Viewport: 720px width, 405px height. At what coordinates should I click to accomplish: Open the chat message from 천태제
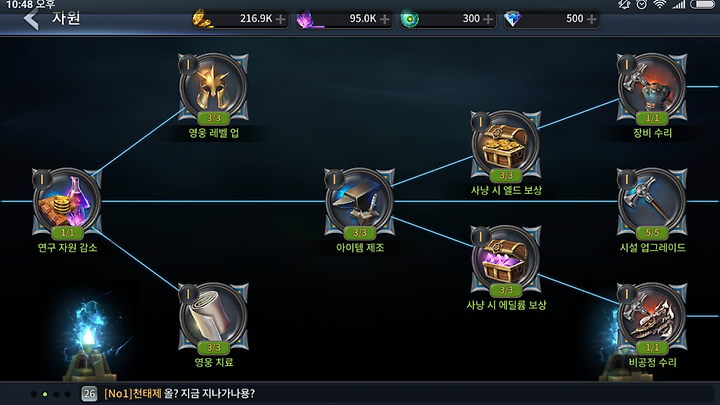[x=179, y=394]
